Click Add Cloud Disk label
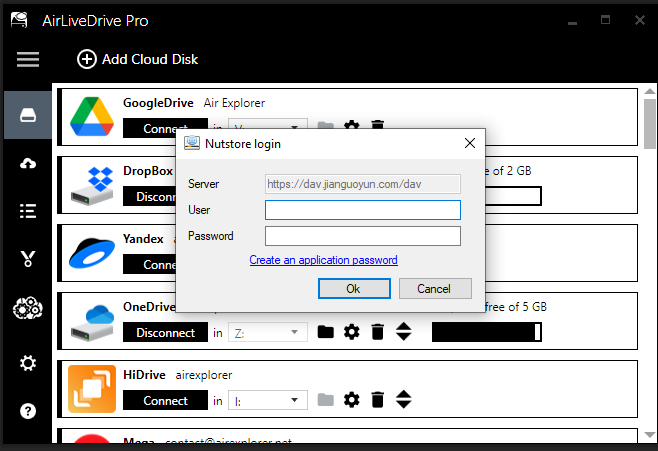This screenshot has width=658, height=451. (x=150, y=59)
